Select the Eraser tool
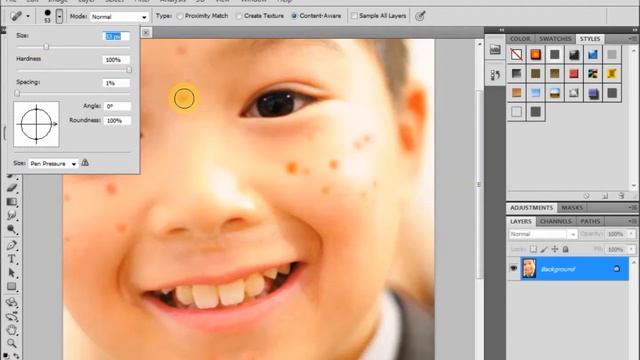 tap(12, 188)
